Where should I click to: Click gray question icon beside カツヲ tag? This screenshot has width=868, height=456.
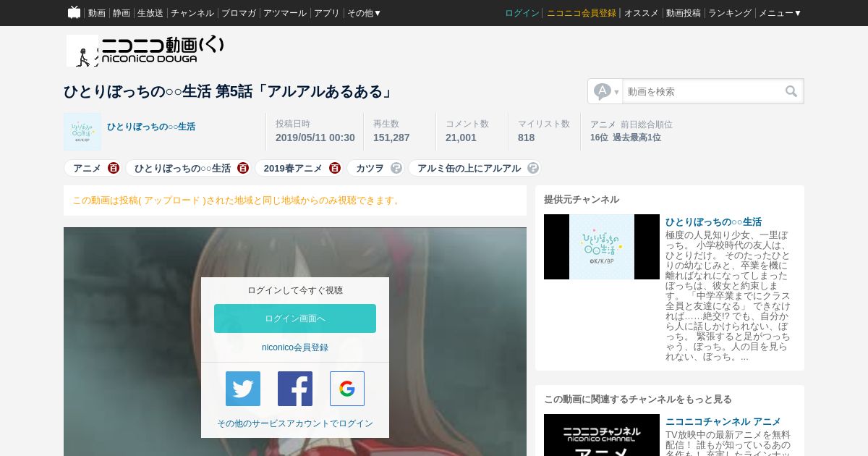[396, 168]
